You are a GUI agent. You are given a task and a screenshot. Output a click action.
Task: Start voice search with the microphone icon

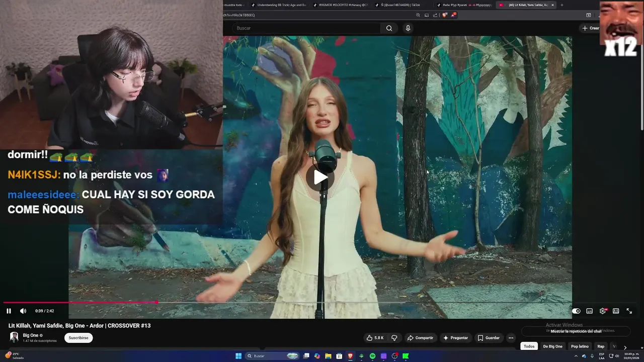coord(408,28)
